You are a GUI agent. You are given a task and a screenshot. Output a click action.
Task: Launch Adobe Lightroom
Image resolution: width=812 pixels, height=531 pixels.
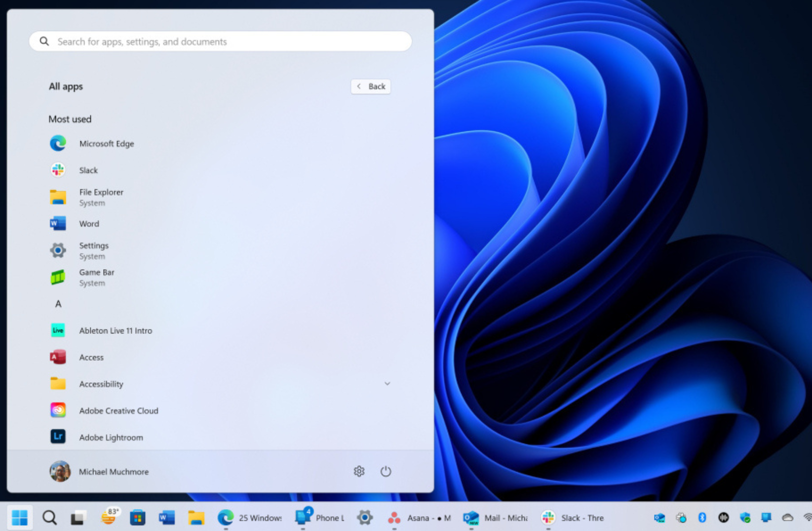tap(111, 437)
